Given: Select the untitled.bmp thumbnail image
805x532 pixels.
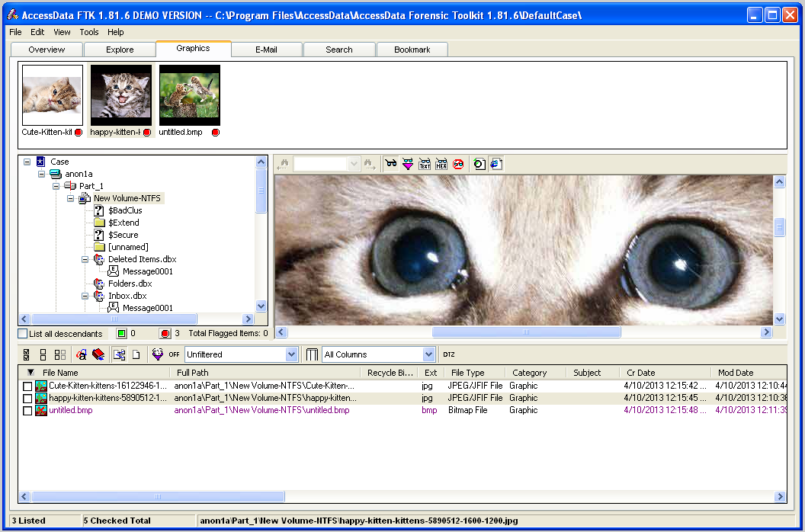Looking at the screenshot, I should click(x=190, y=95).
